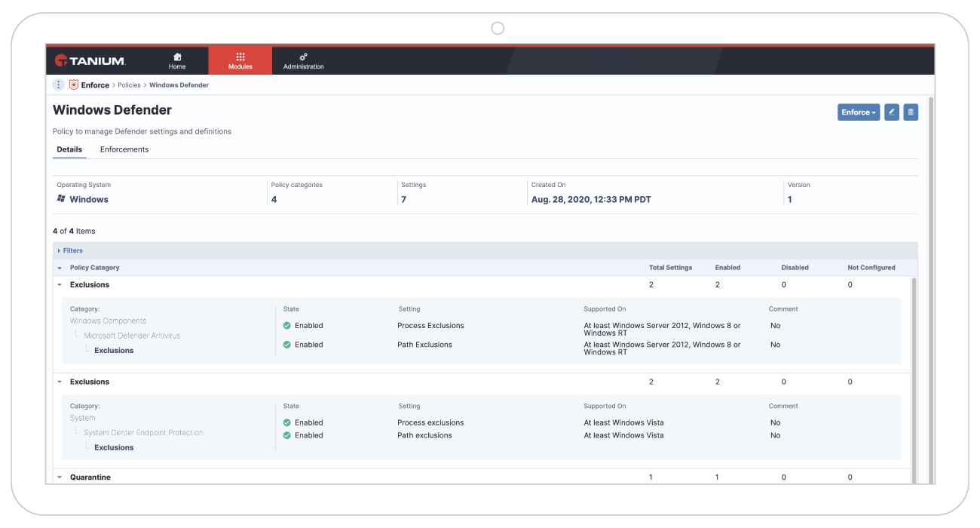Viewport: 980px width, 528px height.
Task: Click green Enabled check next to Process exclusions (Vista)
Action: tap(287, 422)
